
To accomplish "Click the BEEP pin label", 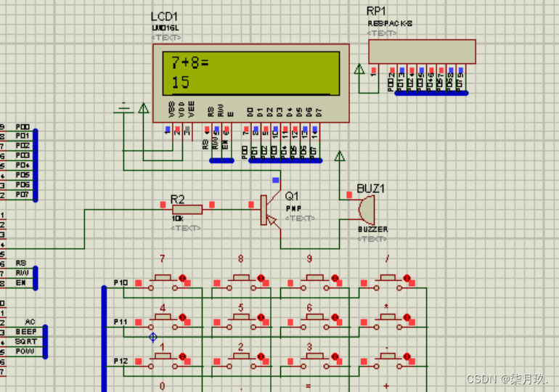I will (25, 332).
